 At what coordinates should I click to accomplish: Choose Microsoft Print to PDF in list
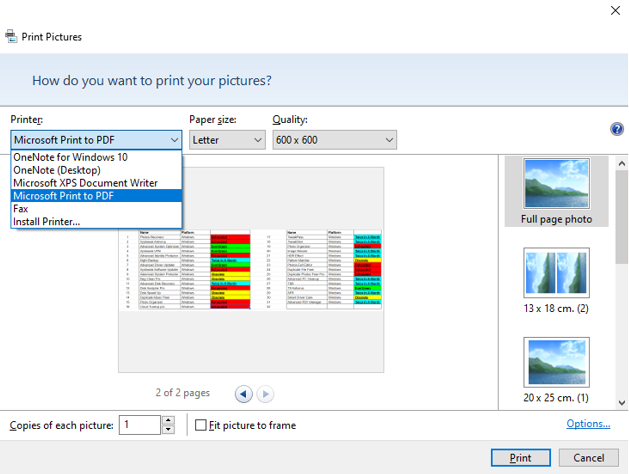[x=96, y=196]
